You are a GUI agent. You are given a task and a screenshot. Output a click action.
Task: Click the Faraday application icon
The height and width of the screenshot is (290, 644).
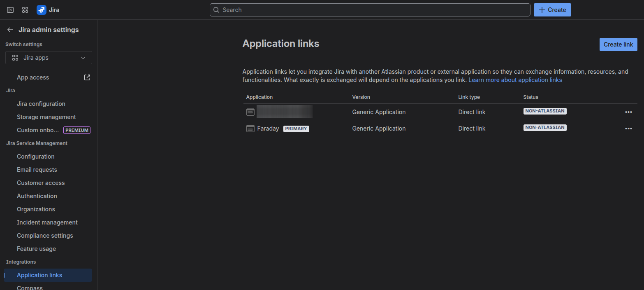point(250,129)
